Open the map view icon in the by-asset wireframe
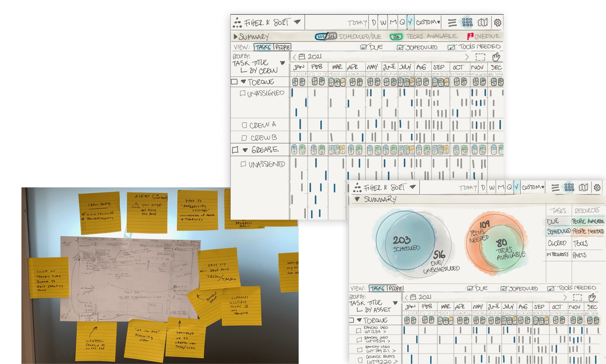 coord(583,187)
